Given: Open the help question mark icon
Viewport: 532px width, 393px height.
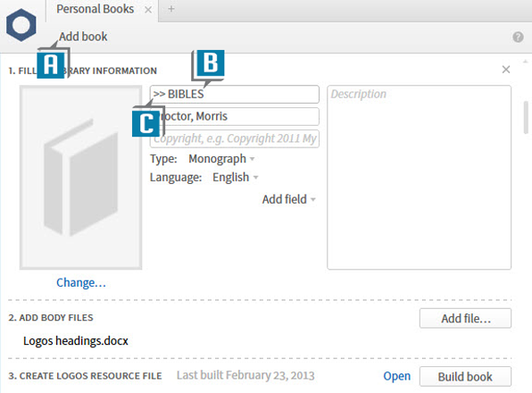Looking at the screenshot, I should pyautogui.click(x=518, y=37).
